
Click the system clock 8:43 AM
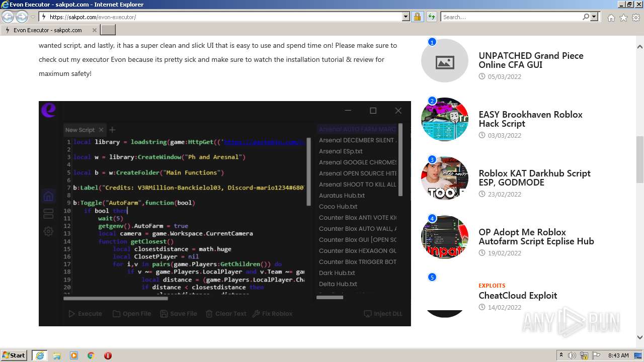coord(618,355)
